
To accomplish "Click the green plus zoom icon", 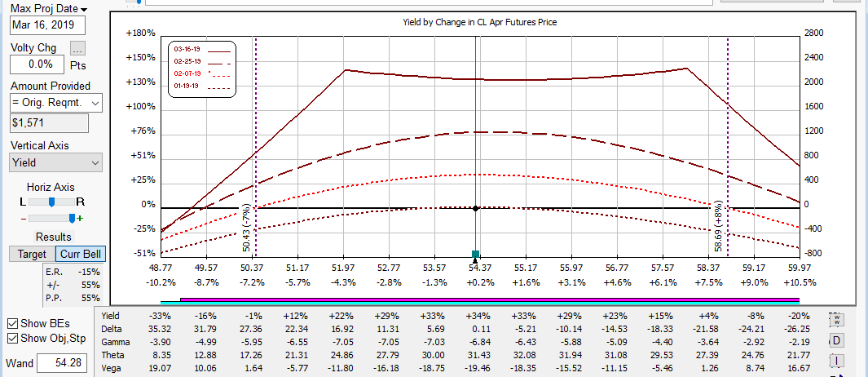I will (80, 219).
